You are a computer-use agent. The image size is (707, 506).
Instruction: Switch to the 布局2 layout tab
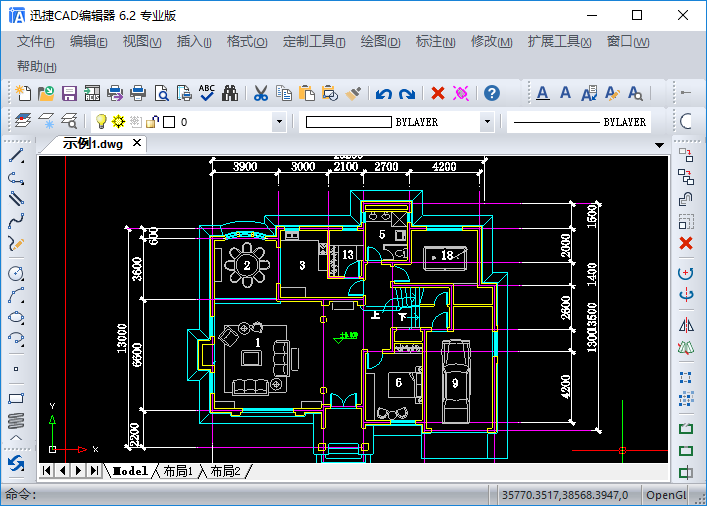point(225,471)
